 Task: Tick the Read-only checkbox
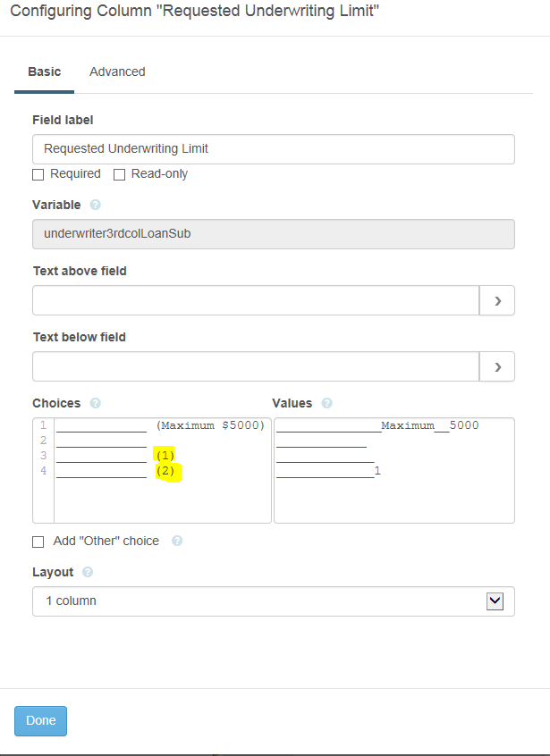[119, 174]
